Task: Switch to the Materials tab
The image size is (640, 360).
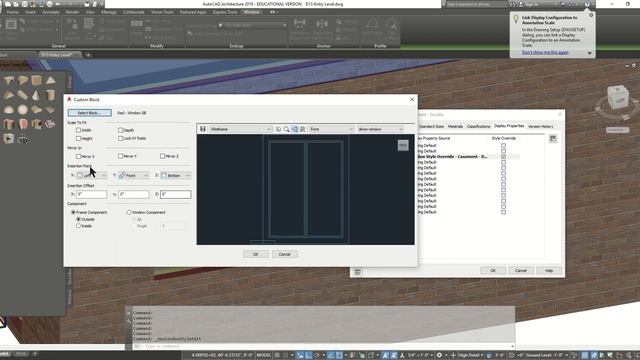Action: click(455, 127)
